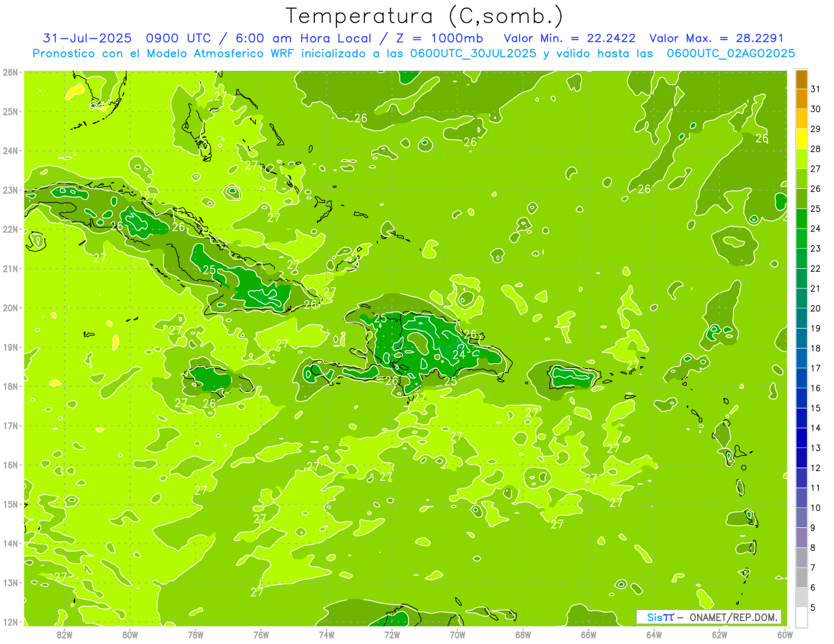Click the '72W' longitude axis label

[392, 634]
